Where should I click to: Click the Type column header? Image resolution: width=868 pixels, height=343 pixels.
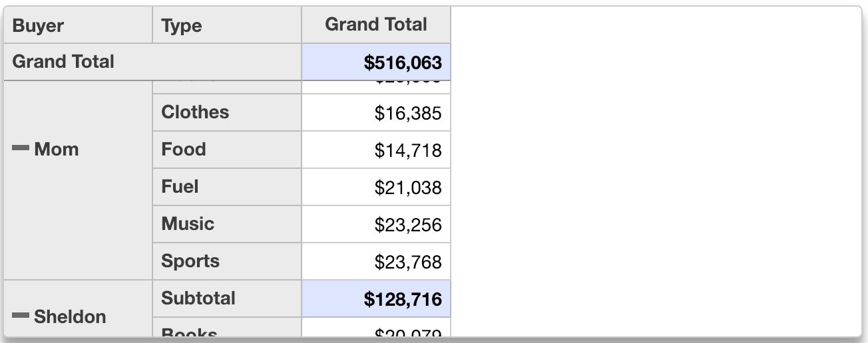click(x=181, y=26)
